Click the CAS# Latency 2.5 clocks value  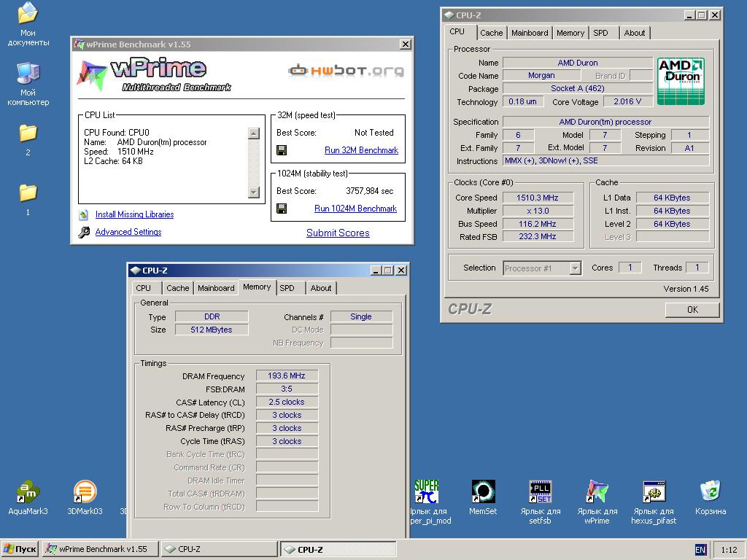click(x=286, y=402)
